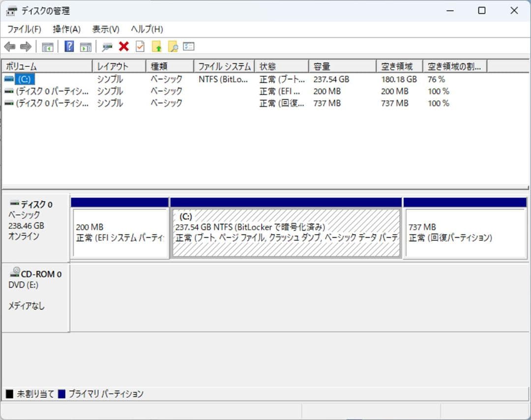Open the 操作(A) menu
531x420 pixels.
[66, 29]
